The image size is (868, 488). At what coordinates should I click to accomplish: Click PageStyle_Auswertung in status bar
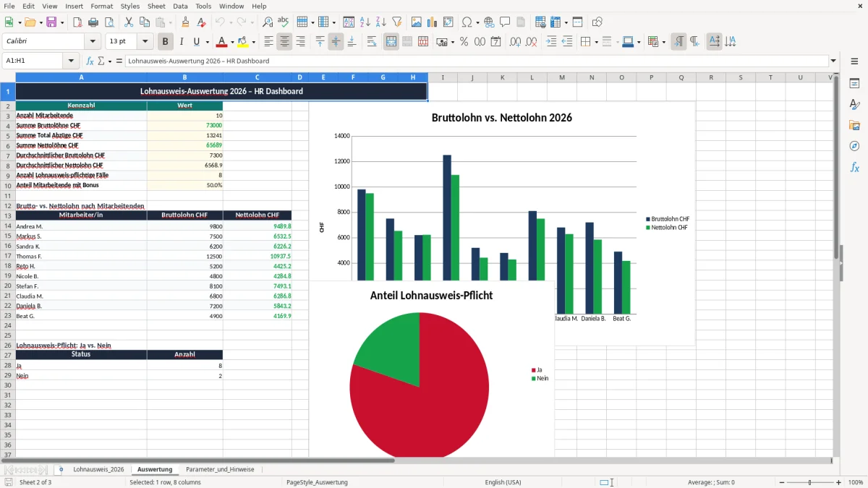click(317, 482)
